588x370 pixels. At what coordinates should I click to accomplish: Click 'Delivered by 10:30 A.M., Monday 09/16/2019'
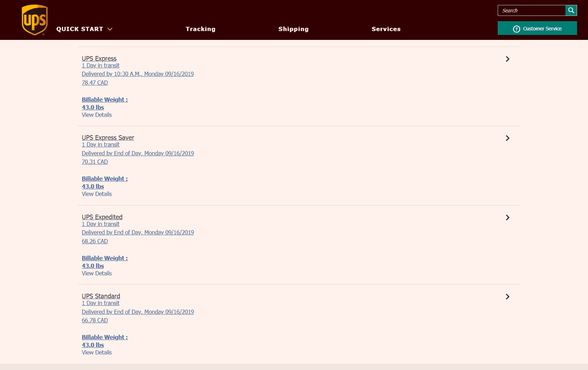(x=138, y=74)
